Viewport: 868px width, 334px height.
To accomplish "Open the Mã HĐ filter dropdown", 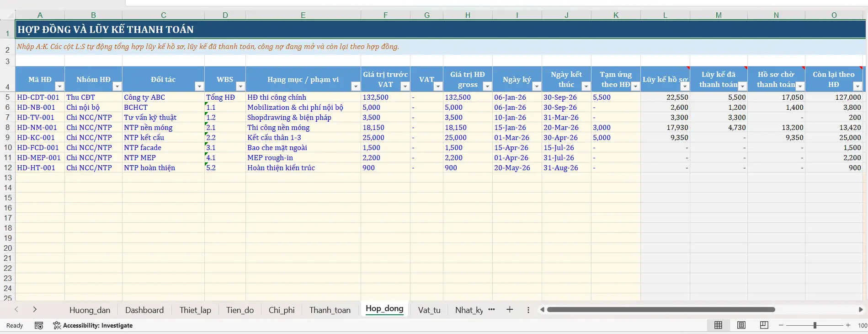I will coord(59,86).
